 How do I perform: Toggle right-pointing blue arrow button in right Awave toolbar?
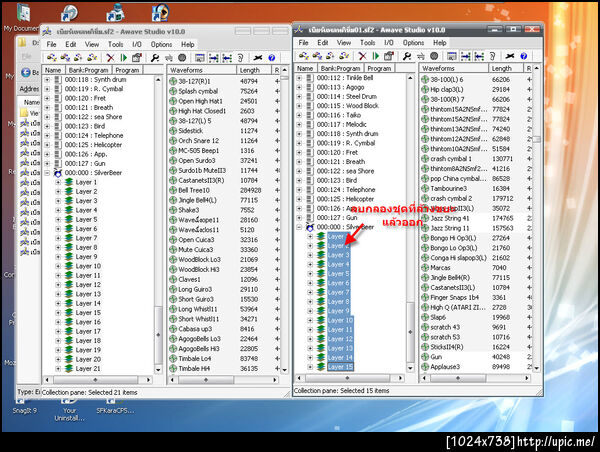(x=466, y=56)
